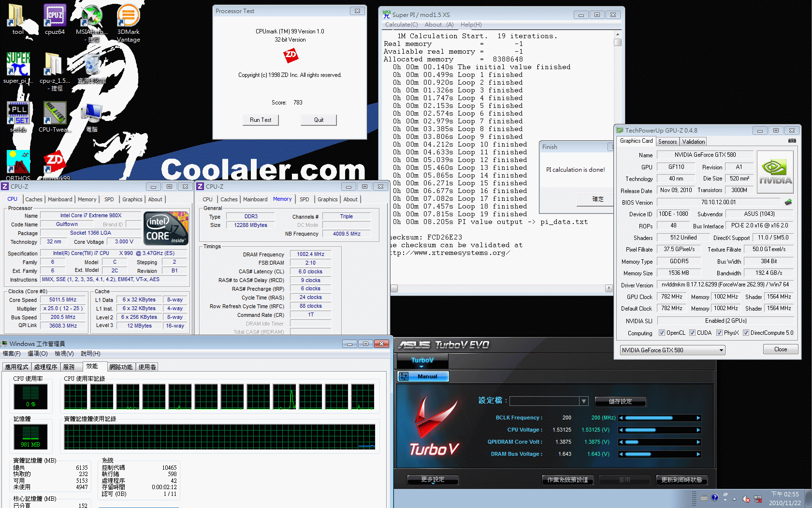The width and height of the screenshot is (812, 508).
Task: Click the QPI/DRAM Core Volt decrease arrow
Action: (621, 442)
